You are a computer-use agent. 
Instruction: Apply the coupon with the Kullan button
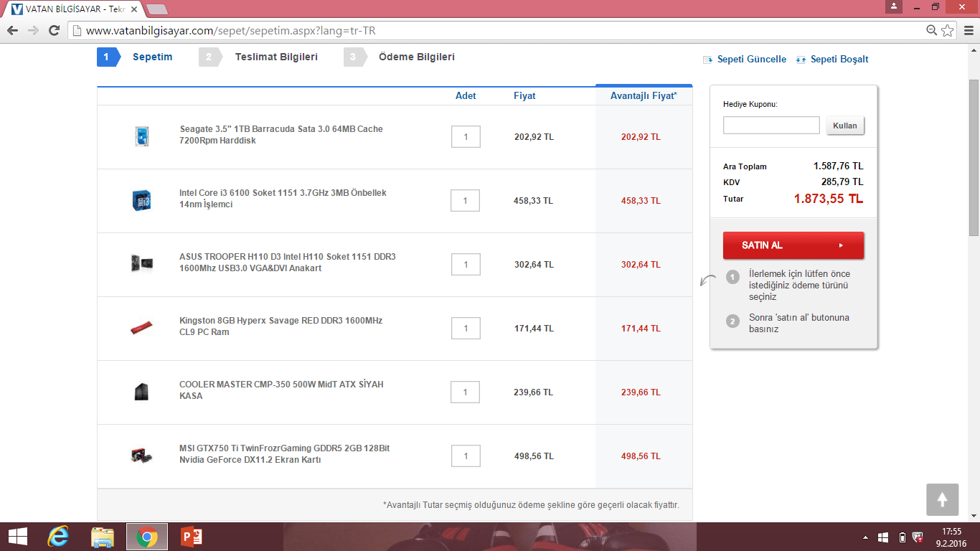845,126
